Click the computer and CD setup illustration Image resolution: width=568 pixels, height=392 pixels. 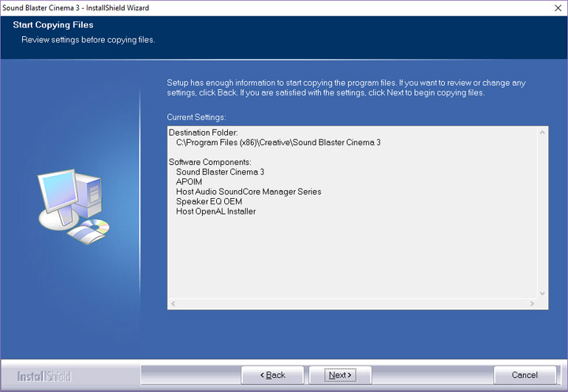(x=73, y=207)
